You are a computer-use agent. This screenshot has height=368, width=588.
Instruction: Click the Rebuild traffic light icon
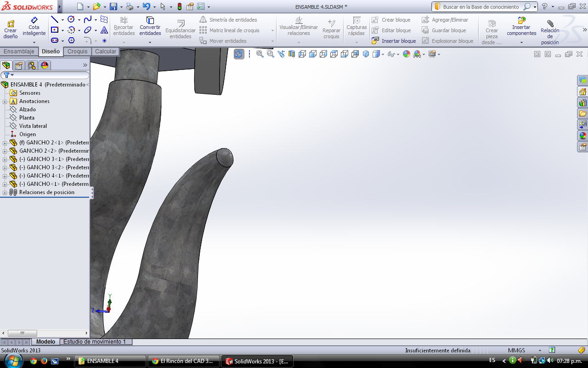click(x=179, y=6)
